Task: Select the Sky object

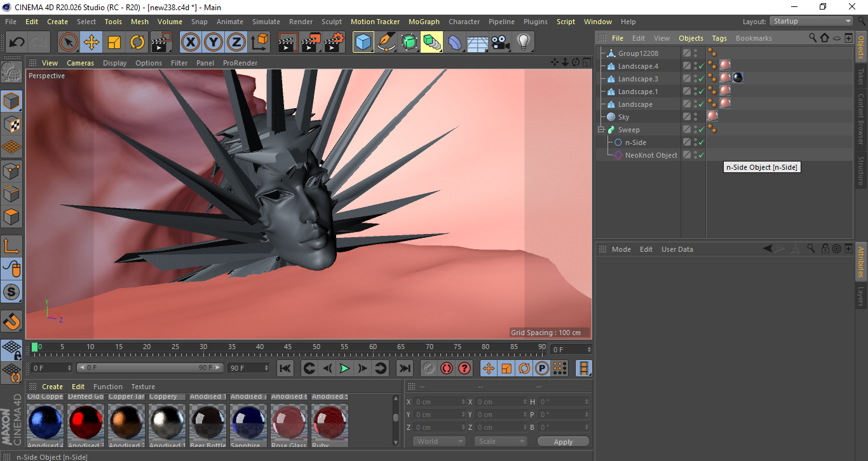Action: pos(623,117)
